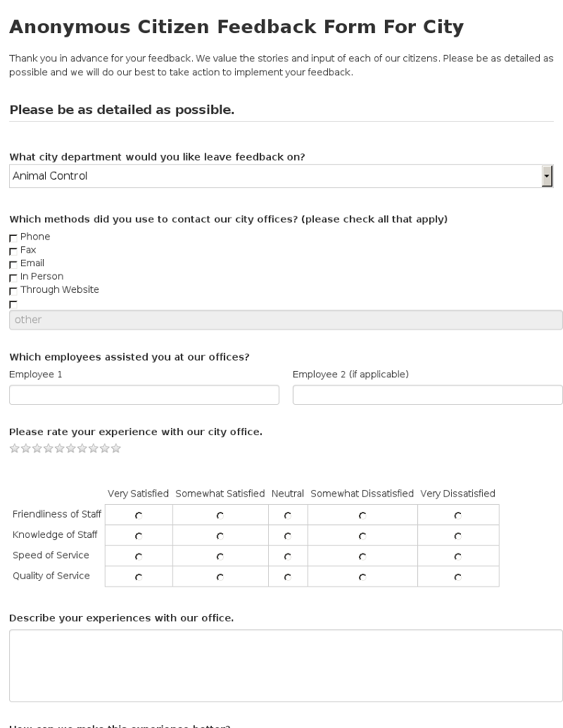Tick the Fax checkbox

tap(13, 251)
